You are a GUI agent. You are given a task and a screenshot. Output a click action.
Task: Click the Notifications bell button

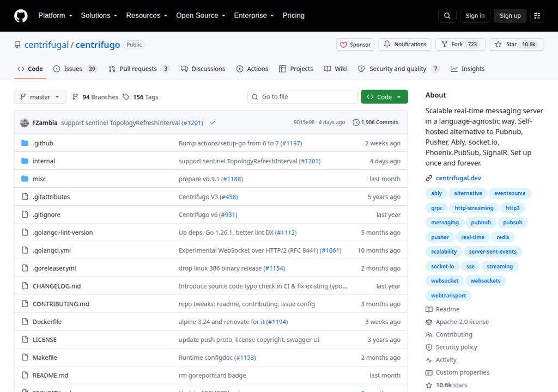pos(405,45)
